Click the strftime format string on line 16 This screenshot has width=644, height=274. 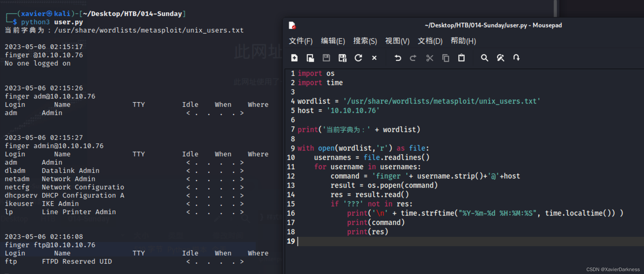(x=497, y=213)
